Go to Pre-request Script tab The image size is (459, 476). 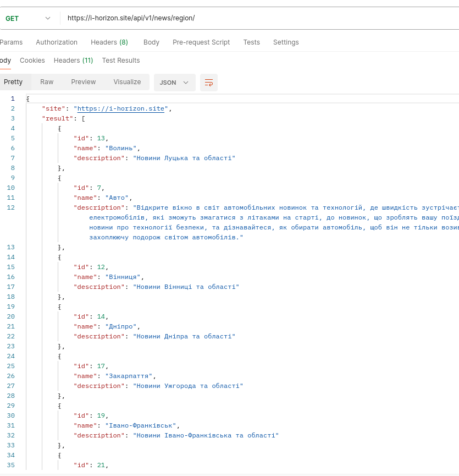(x=201, y=42)
